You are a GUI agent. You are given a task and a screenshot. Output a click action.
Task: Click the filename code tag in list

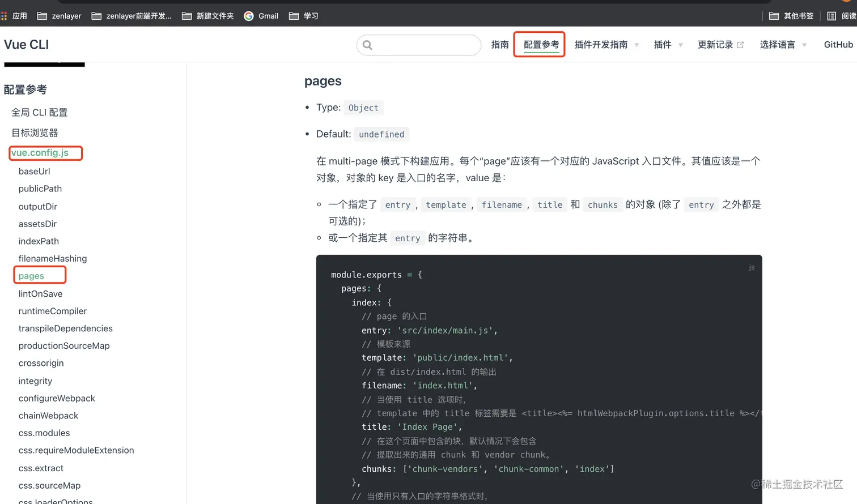(502, 205)
